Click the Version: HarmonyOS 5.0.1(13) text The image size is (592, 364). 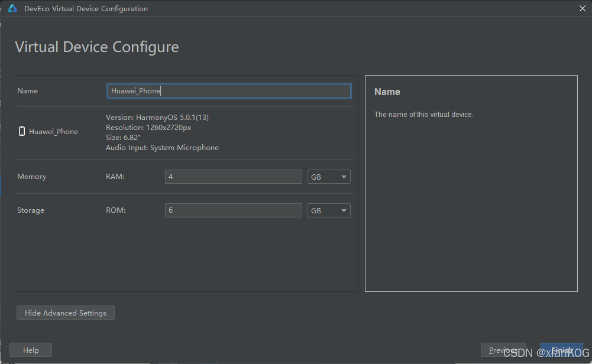(x=157, y=118)
